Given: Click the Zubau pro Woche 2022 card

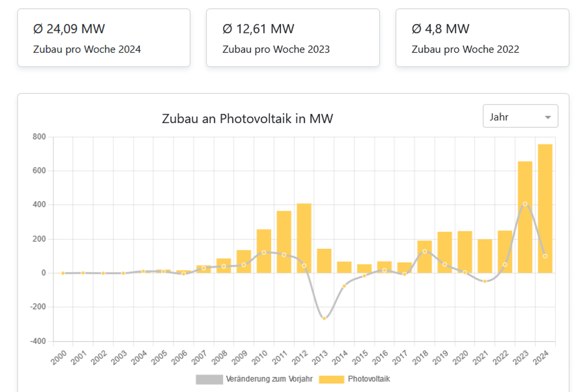Looking at the screenshot, I should coord(482,38).
